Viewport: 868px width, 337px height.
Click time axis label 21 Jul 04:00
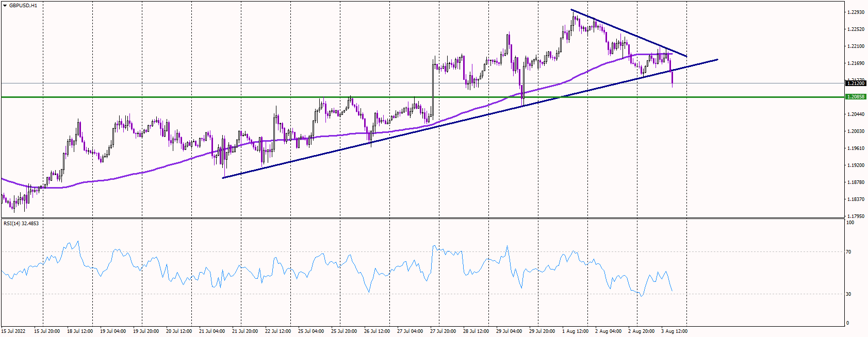tap(212, 331)
